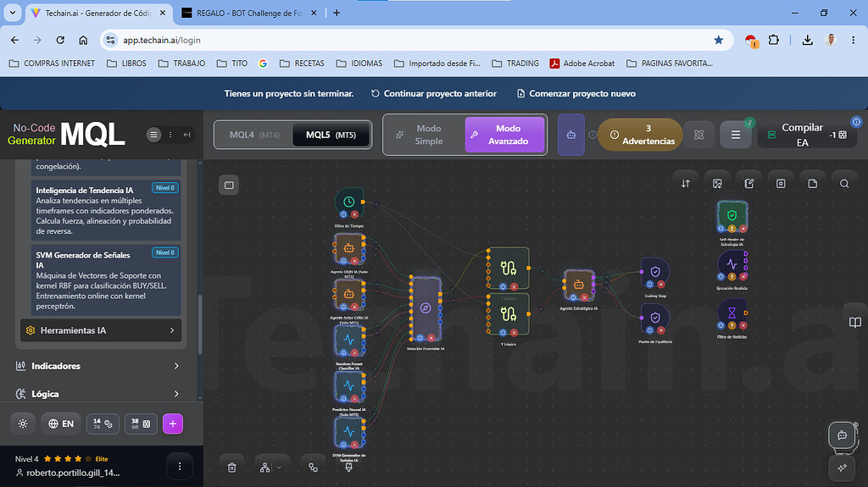Viewport: 868px width, 487px height.
Task: Select SVM Generador de Señales IA sidebar card
Action: [x=106, y=280]
